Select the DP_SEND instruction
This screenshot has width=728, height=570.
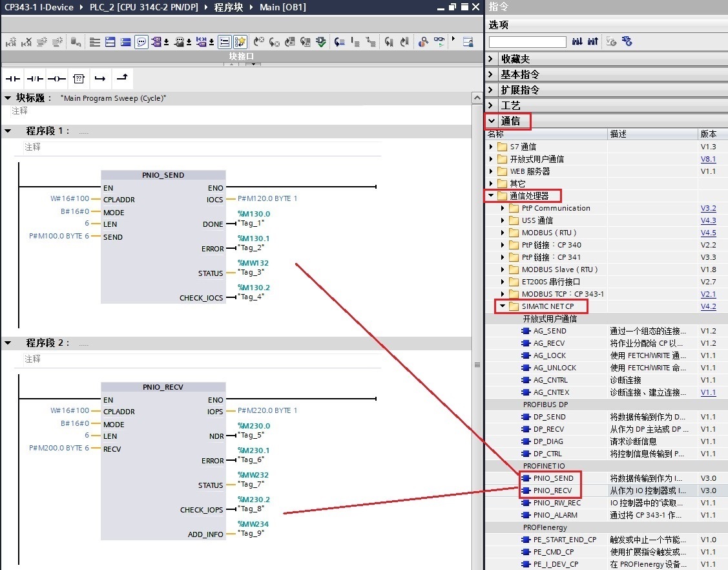549,417
